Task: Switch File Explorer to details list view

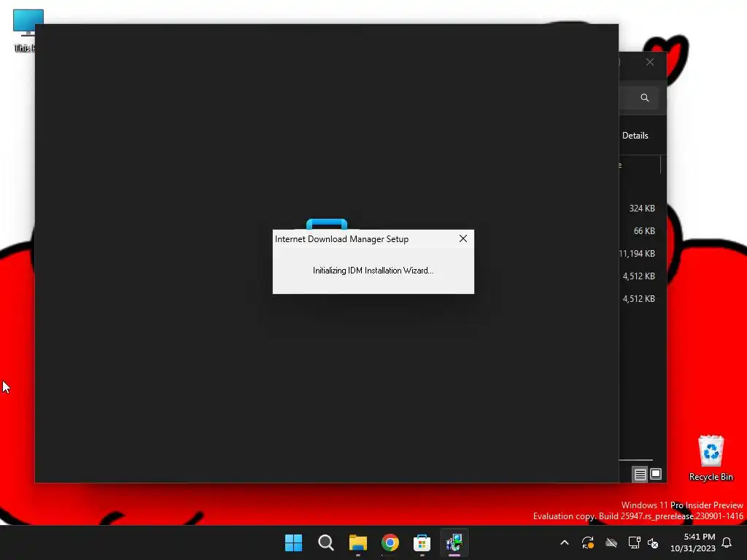Action: coord(640,474)
